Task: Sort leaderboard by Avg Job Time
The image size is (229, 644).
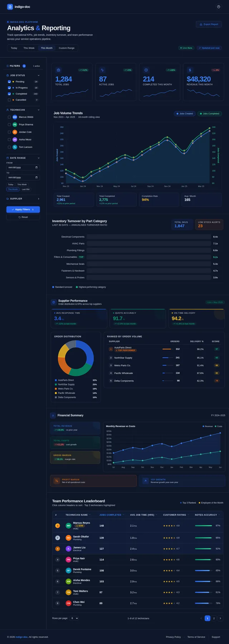Action: click(143, 515)
